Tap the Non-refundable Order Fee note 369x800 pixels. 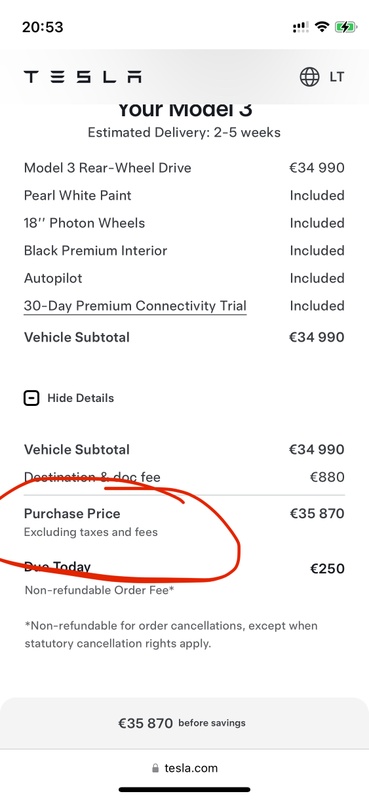pos(100,590)
